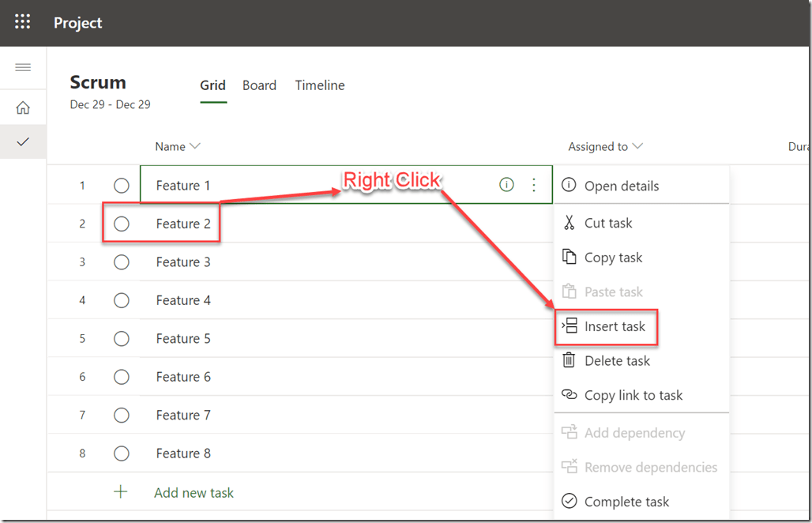Open the app launcher waffle icon
This screenshot has height=523, width=812.
pyautogui.click(x=22, y=22)
